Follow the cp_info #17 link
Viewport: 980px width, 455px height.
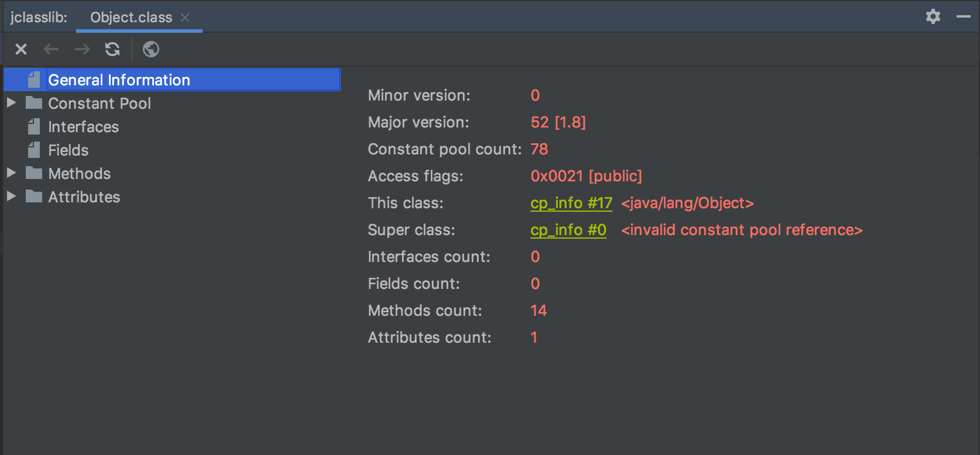[571, 203]
